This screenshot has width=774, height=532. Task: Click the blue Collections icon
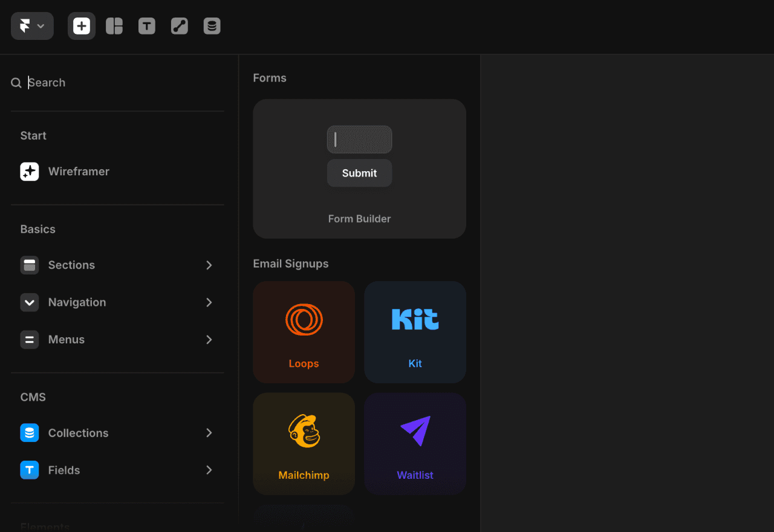(30, 433)
